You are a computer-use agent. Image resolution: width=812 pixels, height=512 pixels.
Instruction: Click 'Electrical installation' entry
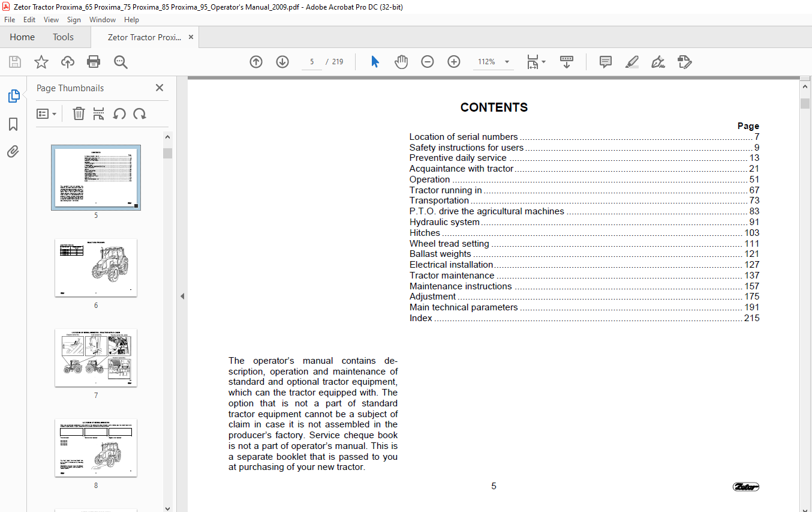coord(451,265)
